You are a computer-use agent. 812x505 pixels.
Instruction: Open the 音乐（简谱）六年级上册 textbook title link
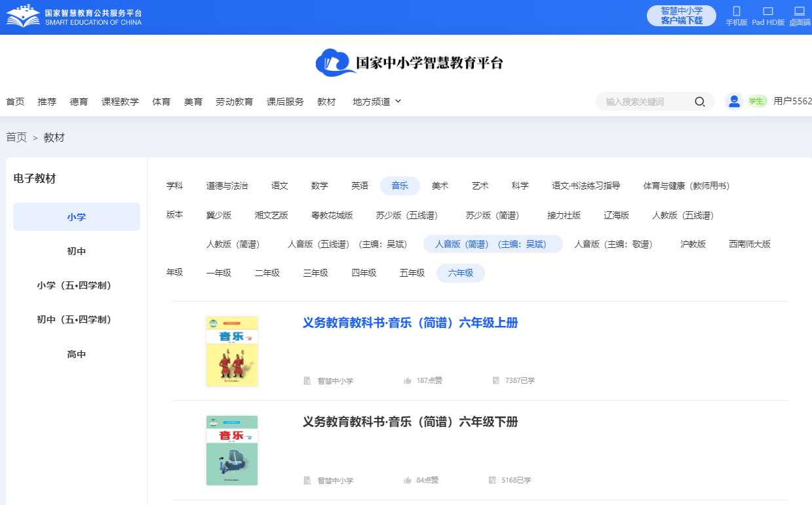tap(410, 323)
